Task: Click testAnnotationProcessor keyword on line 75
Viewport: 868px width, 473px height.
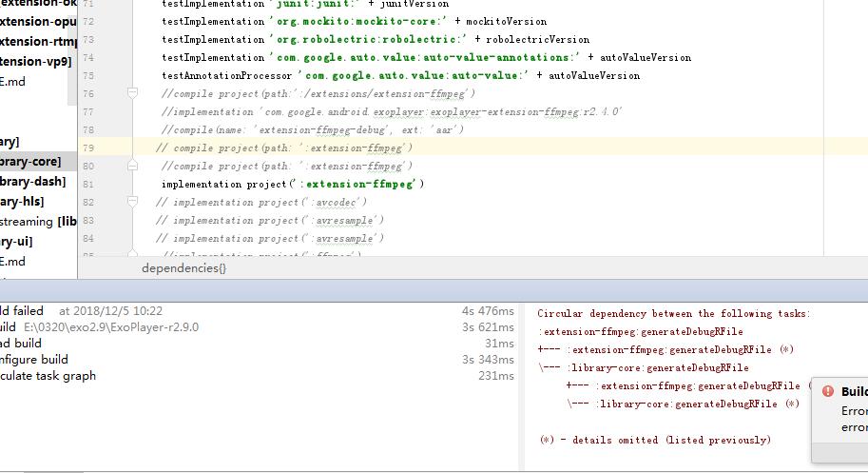Action: click(227, 75)
